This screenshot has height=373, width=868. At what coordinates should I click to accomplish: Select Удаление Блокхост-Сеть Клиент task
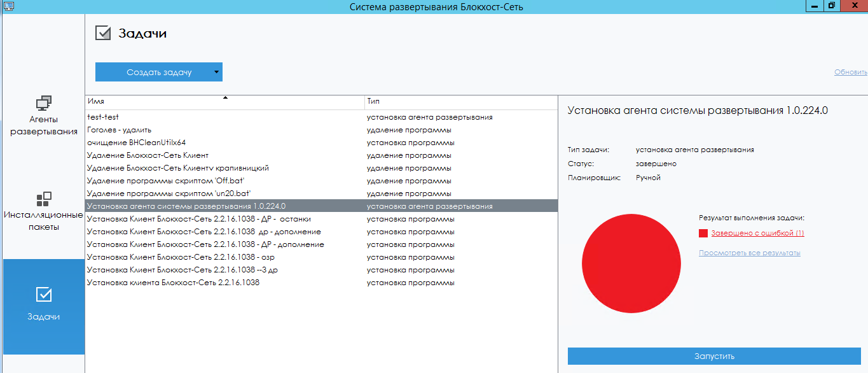(321, 155)
